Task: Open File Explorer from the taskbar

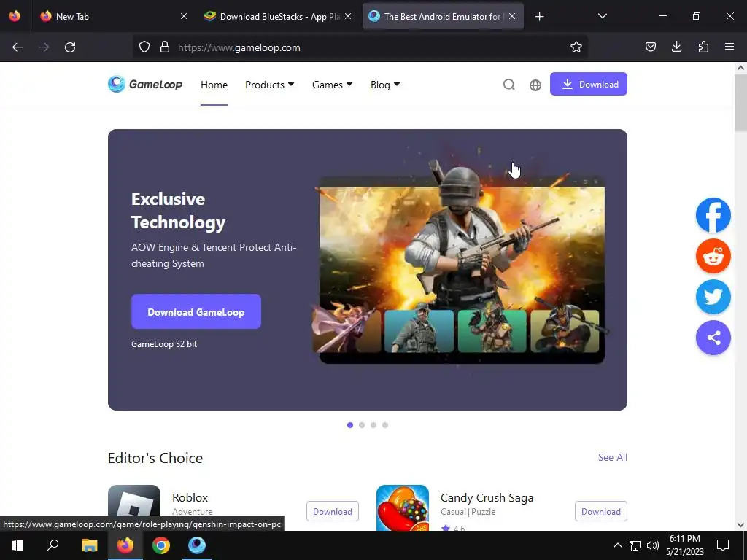Action: pos(89,545)
